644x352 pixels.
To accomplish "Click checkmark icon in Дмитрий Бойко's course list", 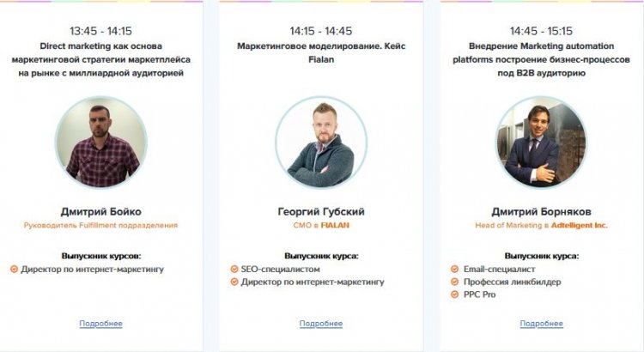I will coord(14,270).
